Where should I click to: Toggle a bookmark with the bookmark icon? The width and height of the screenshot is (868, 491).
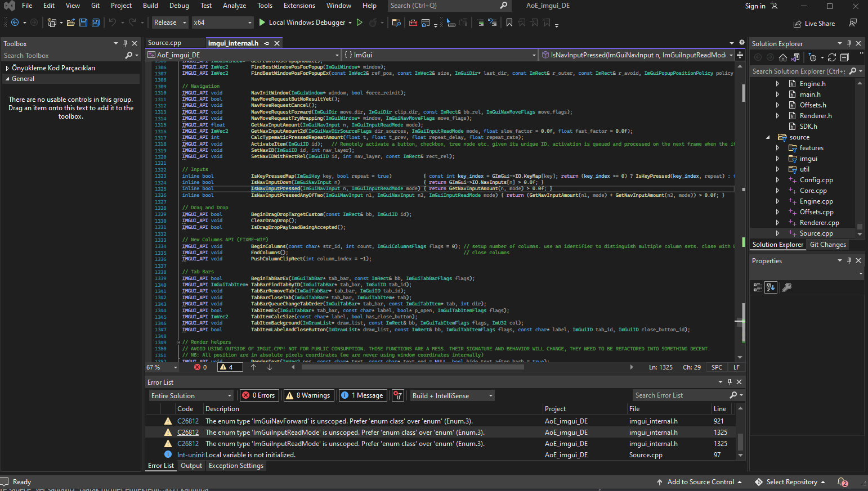coord(509,22)
